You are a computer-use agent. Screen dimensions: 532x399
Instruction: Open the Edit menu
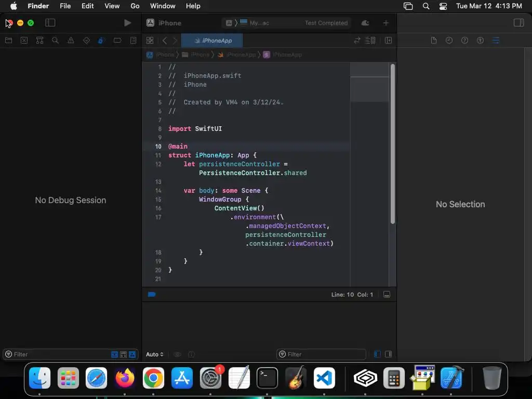[87, 6]
